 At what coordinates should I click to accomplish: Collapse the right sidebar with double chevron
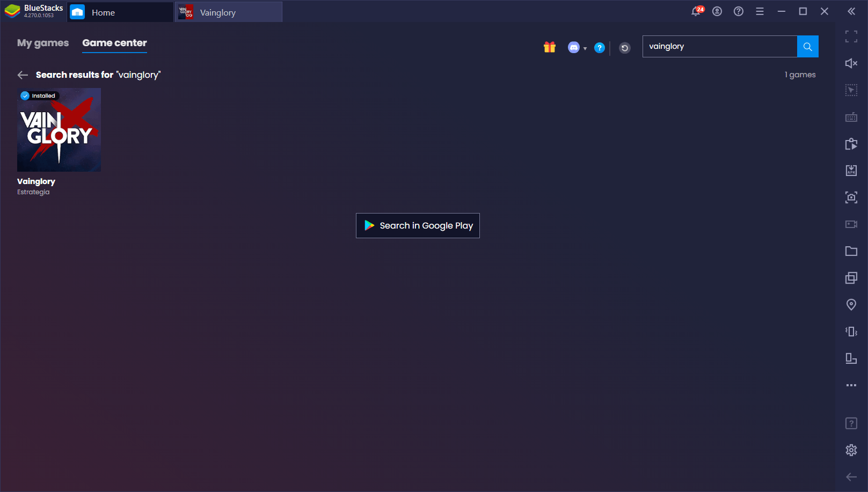[x=851, y=11]
